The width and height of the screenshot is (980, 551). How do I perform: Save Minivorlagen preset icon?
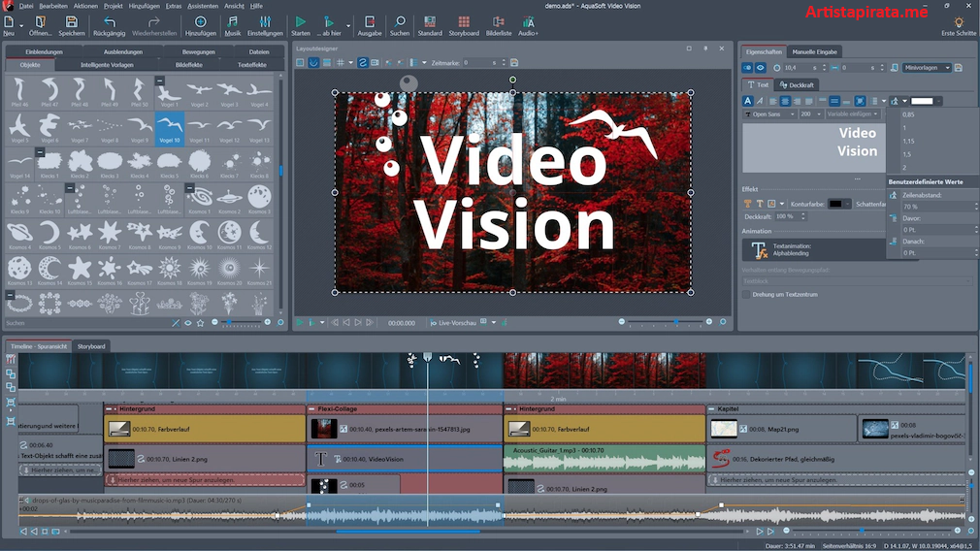pos(958,68)
